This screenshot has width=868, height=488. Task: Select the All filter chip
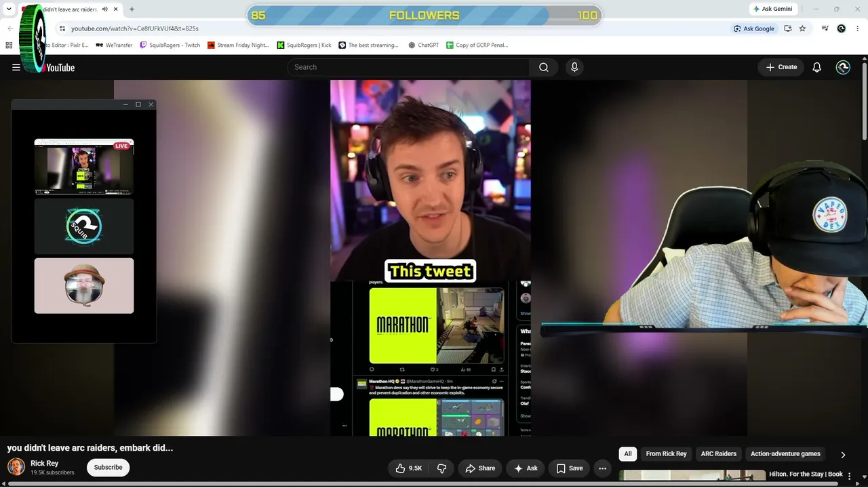(628, 454)
